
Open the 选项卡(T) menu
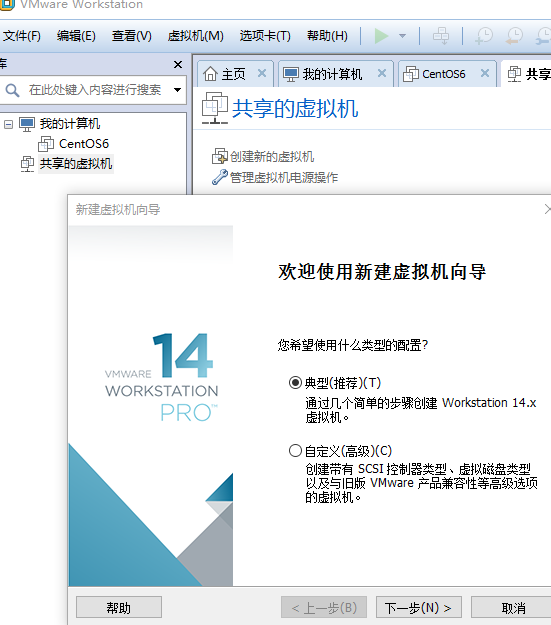[x=265, y=36]
